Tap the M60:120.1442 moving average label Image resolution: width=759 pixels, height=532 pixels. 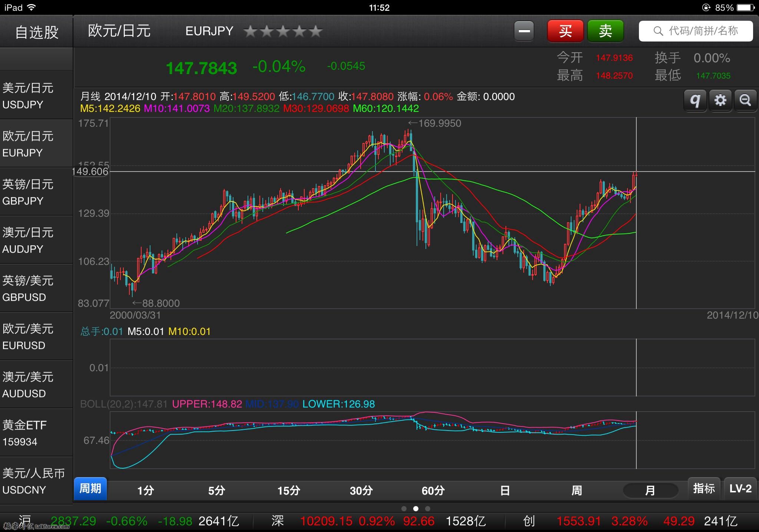point(386,109)
